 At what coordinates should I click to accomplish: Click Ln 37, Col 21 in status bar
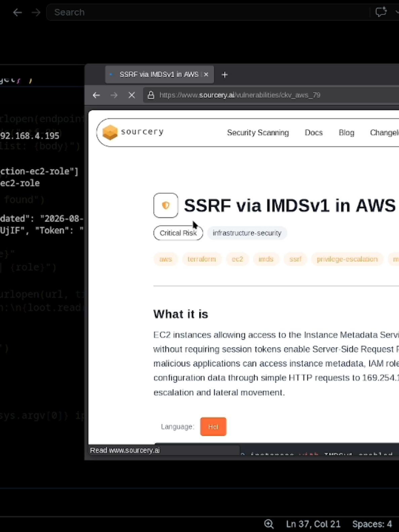(313, 524)
